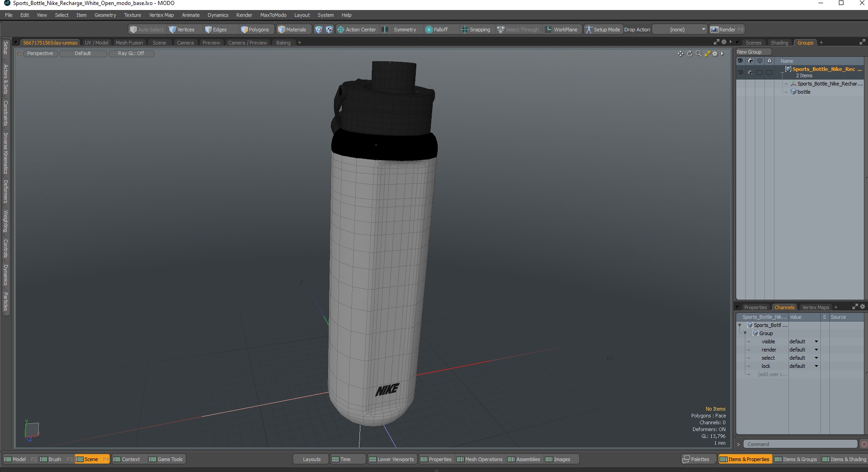The image size is (868, 472).
Task: Open the lock channel default dropdown
Action: (803, 366)
